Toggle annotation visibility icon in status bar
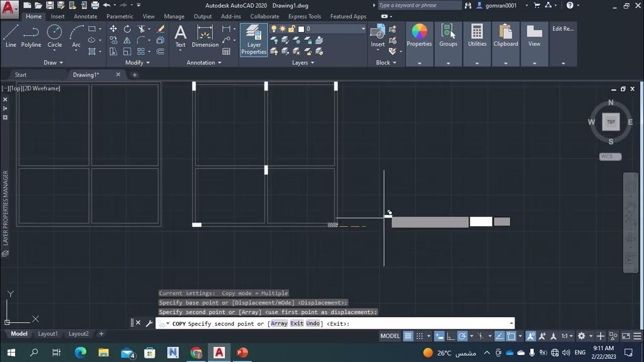This screenshot has height=362, width=644. (x=531, y=336)
